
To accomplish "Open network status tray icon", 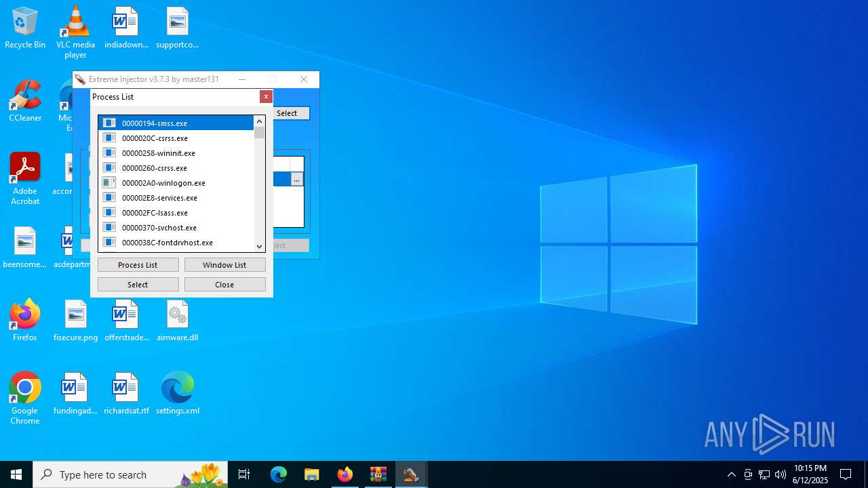I will (x=764, y=474).
